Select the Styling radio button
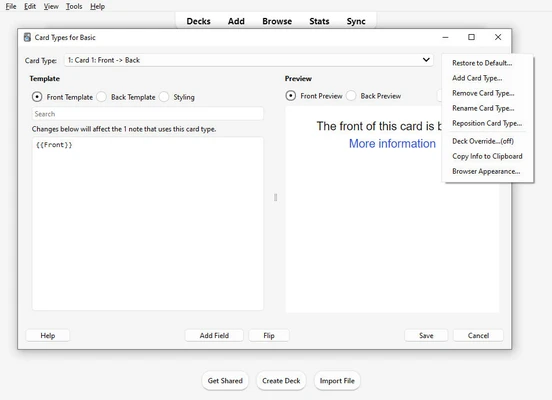The height and width of the screenshot is (400, 552). pyautogui.click(x=164, y=97)
